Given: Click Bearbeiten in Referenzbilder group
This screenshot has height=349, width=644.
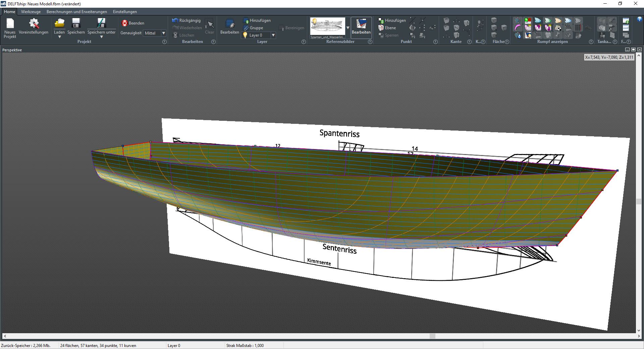Looking at the screenshot, I should pos(361,27).
